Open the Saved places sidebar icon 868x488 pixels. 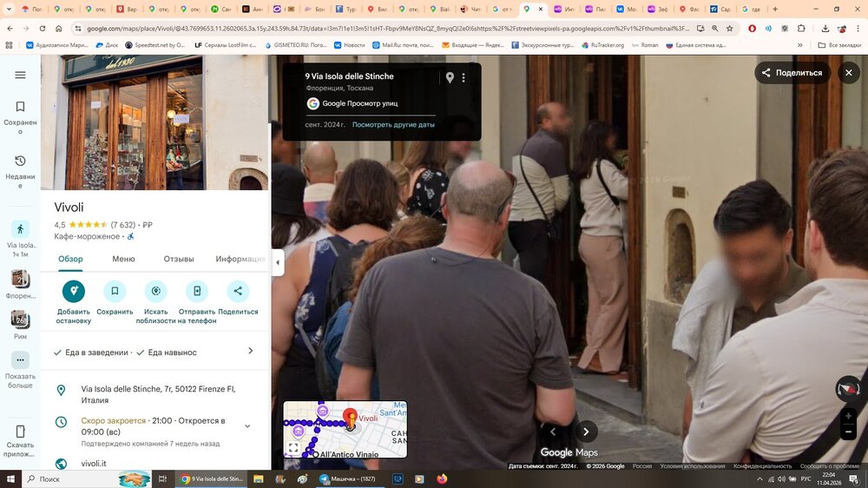click(x=20, y=107)
